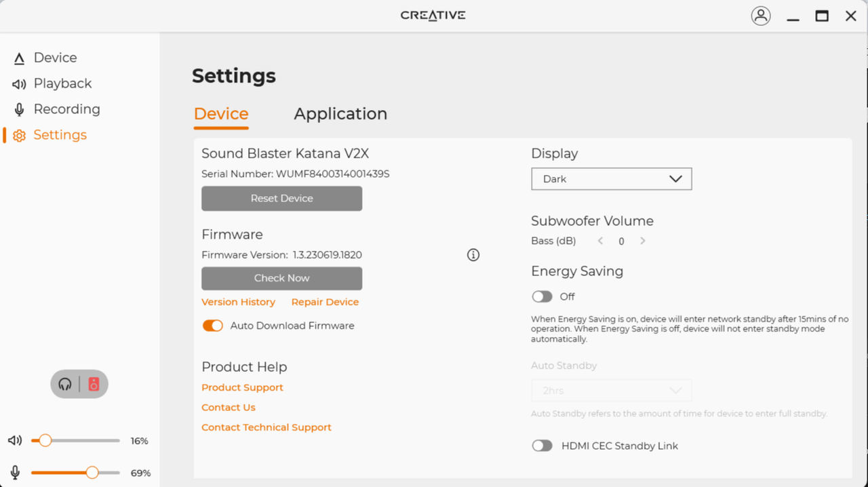The image size is (868, 487).
Task: Click the Settings gear icon in sidebar
Action: [x=19, y=136]
